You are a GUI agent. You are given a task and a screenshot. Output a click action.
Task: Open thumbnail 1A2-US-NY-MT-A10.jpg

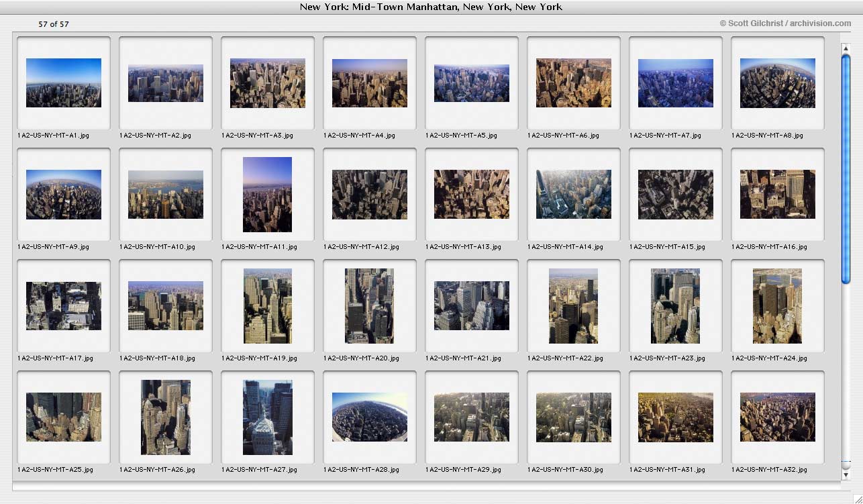pos(166,195)
